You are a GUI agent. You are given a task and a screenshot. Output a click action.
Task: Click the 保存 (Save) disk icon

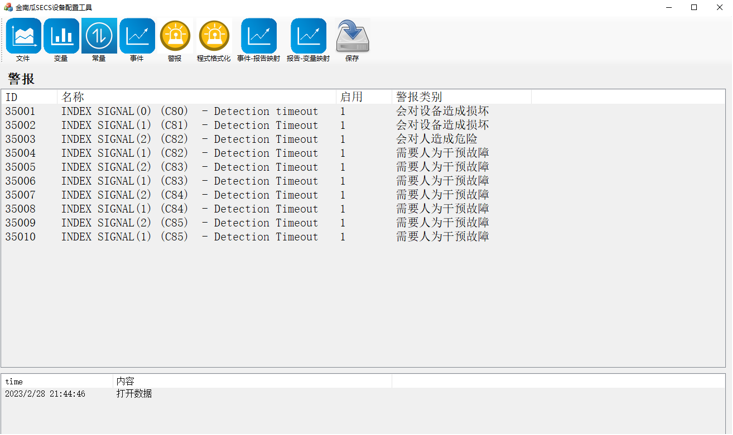(x=352, y=37)
